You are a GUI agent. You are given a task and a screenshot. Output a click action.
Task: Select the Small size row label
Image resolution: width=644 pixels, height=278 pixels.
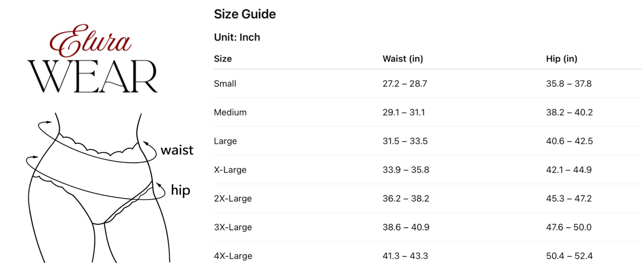tap(225, 84)
